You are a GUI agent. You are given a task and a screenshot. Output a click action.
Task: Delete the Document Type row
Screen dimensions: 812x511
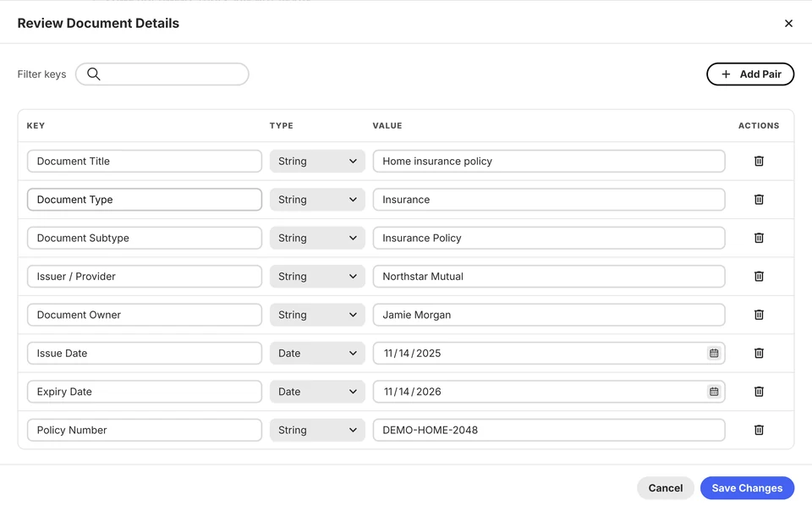(x=759, y=200)
